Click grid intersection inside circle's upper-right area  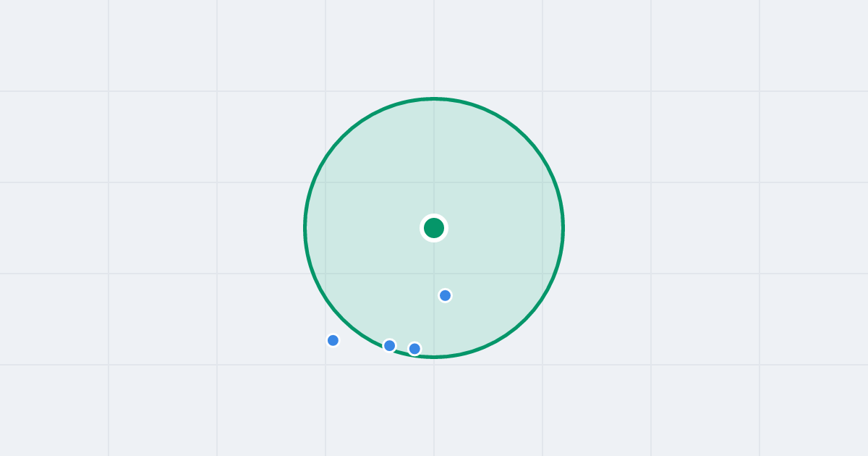542,182
